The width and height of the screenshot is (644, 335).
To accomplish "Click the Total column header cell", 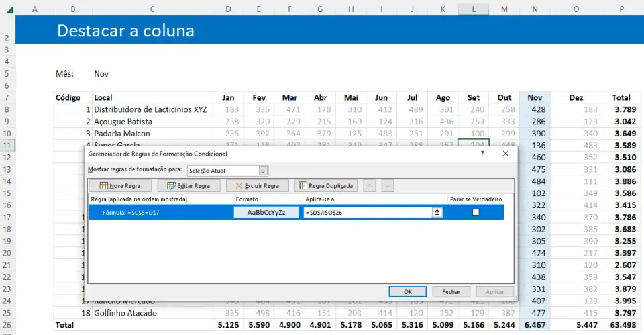I will point(621,97).
